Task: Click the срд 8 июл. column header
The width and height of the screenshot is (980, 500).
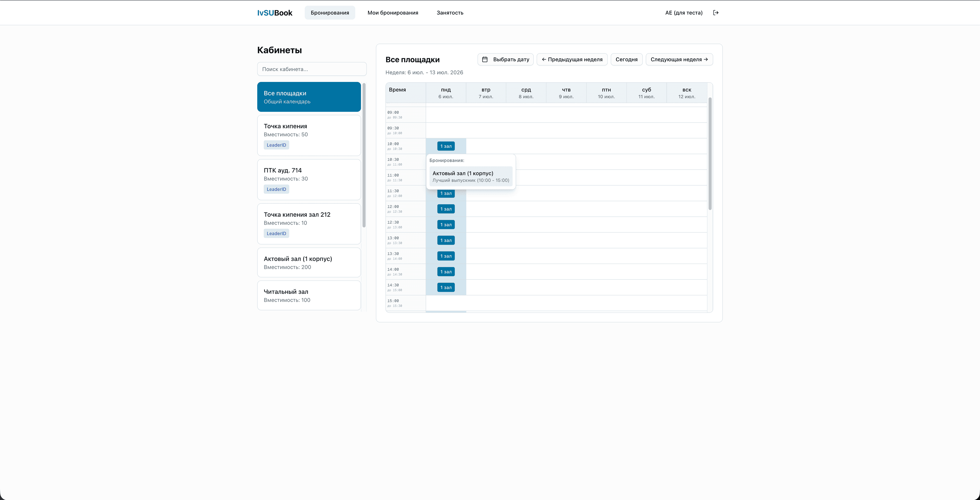Action: point(526,93)
